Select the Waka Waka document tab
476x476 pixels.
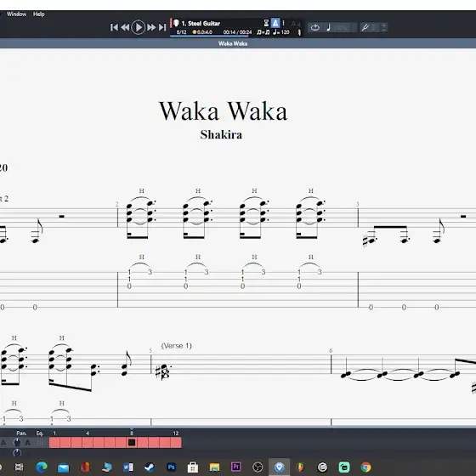tap(233, 43)
